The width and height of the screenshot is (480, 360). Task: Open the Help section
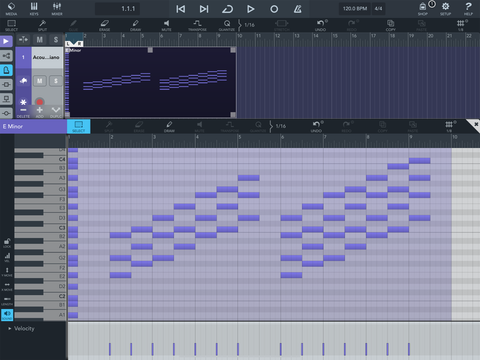click(x=468, y=9)
